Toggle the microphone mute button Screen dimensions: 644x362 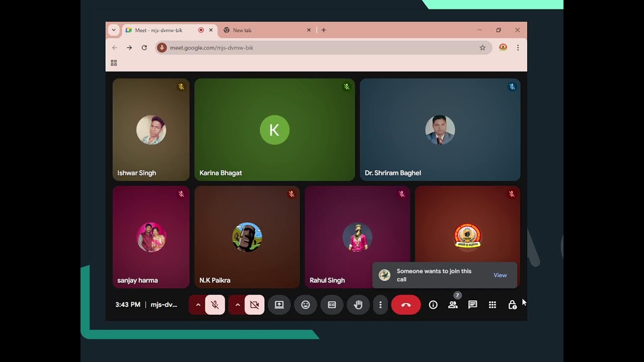[x=215, y=305]
